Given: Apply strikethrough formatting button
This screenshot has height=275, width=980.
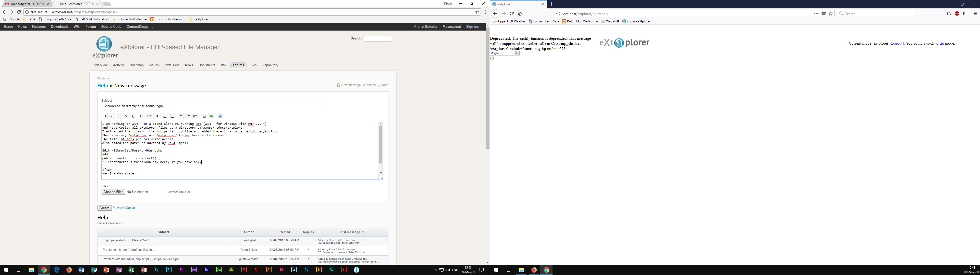Looking at the screenshot, I should [x=126, y=116].
